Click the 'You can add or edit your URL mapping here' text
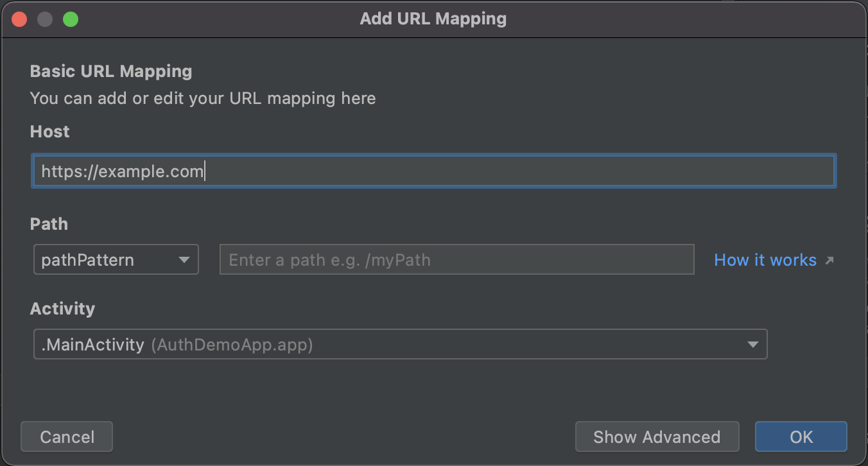The height and width of the screenshot is (466, 868). pos(203,99)
